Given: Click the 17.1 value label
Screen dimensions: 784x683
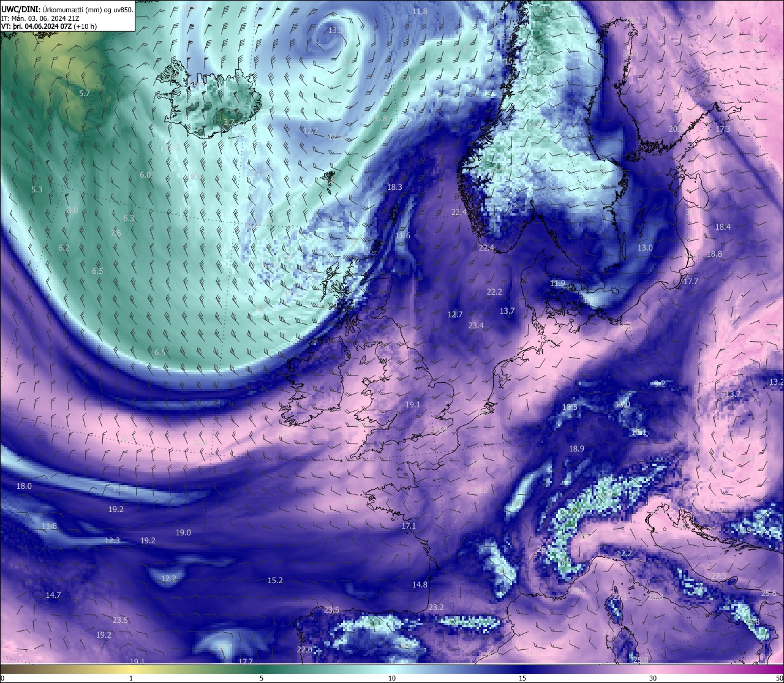Looking at the screenshot, I should tap(409, 526).
